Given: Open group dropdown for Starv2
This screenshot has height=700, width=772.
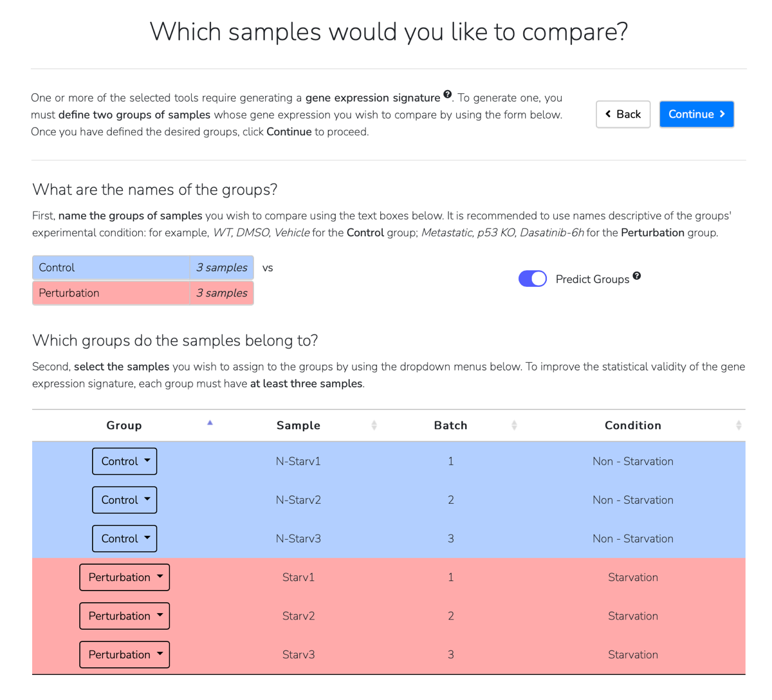Looking at the screenshot, I should (125, 616).
